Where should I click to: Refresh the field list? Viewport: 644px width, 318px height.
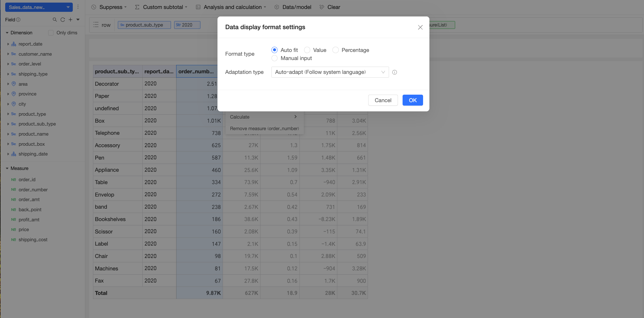tap(62, 20)
